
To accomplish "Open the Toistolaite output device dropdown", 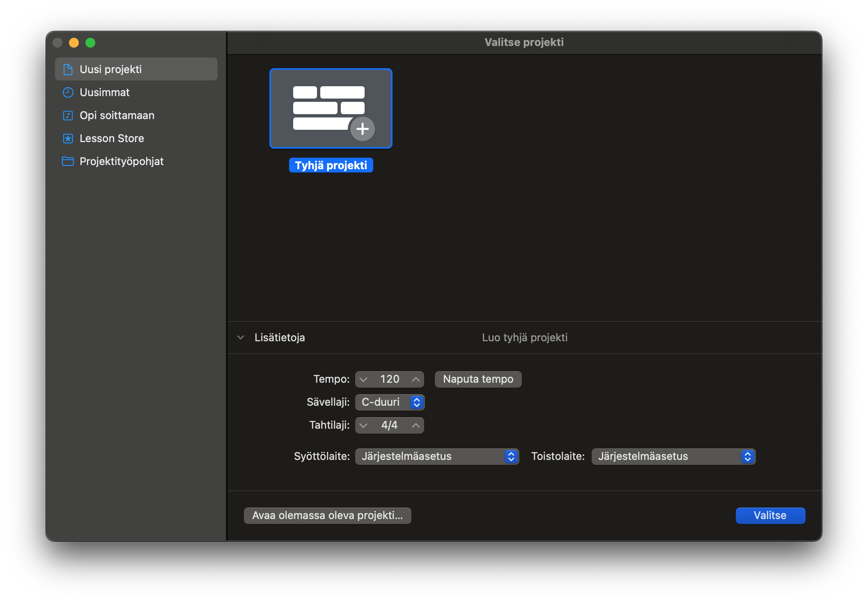I will pyautogui.click(x=673, y=456).
